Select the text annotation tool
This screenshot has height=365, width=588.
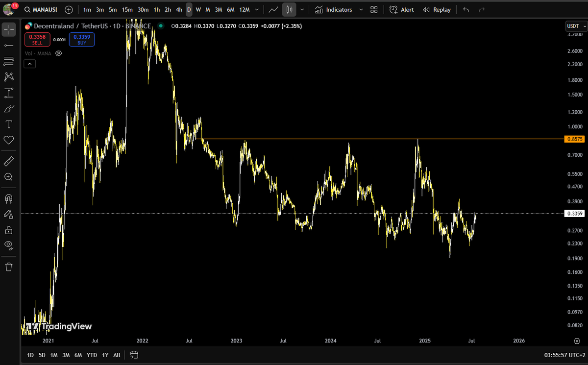pyautogui.click(x=9, y=124)
